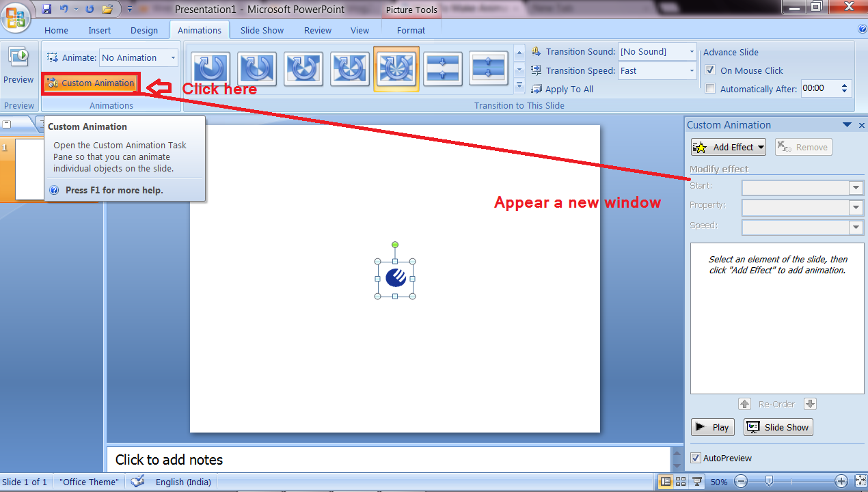Click Apply To All transitions
868x492 pixels.
pyautogui.click(x=562, y=89)
